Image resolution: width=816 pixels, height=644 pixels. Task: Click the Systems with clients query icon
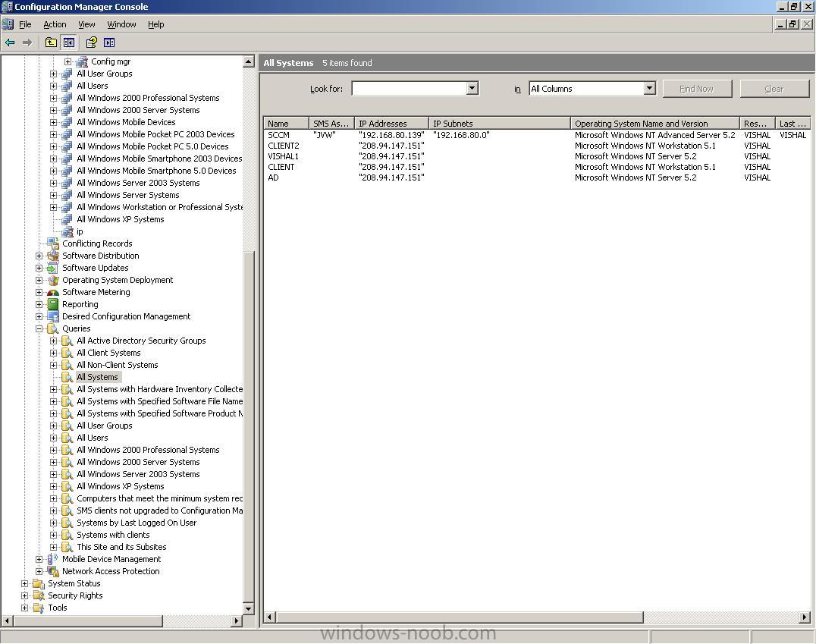67,536
